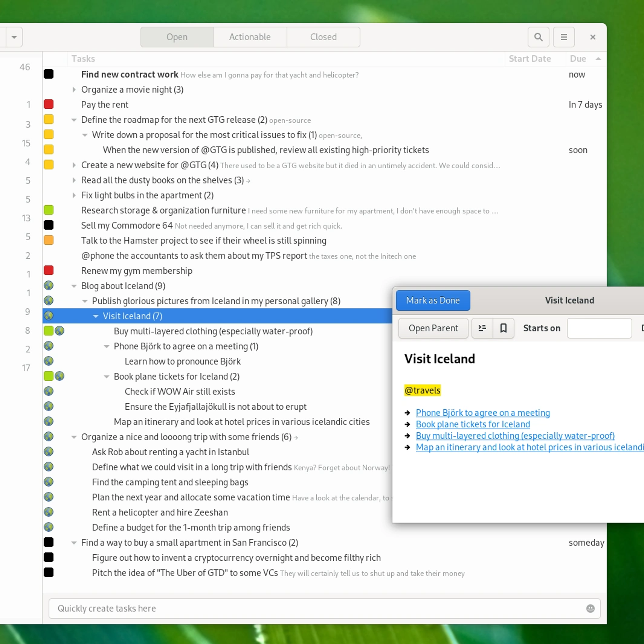This screenshot has height=644, width=644.
Task: Click the bookmark tag icon in task editor
Action: [504, 328]
